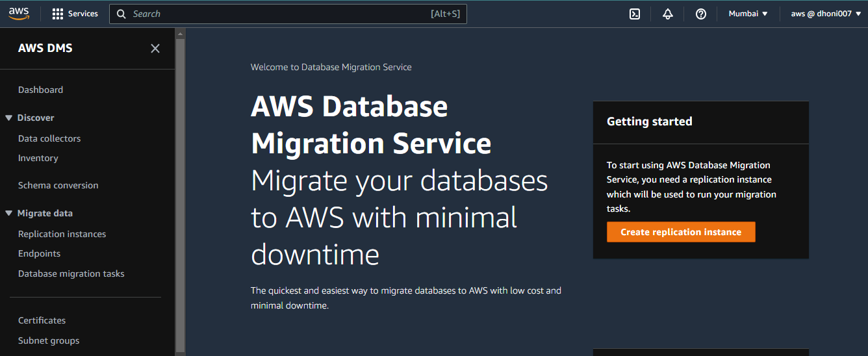The height and width of the screenshot is (356, 868).
Task: Collapse the Discover section triangle
Action: [9, 118]
